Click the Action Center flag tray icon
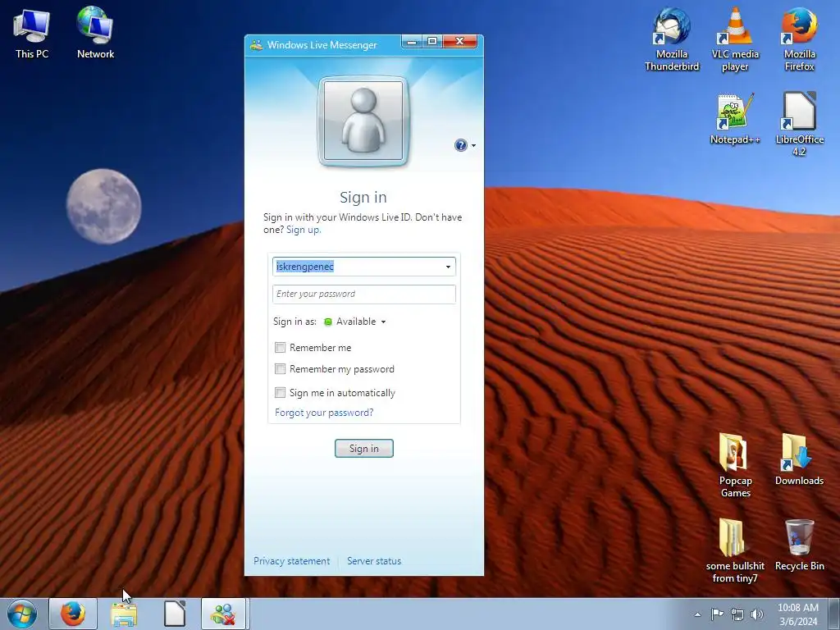Image resolution: width=840 pixels, height=630 pixels. point(717,614)
